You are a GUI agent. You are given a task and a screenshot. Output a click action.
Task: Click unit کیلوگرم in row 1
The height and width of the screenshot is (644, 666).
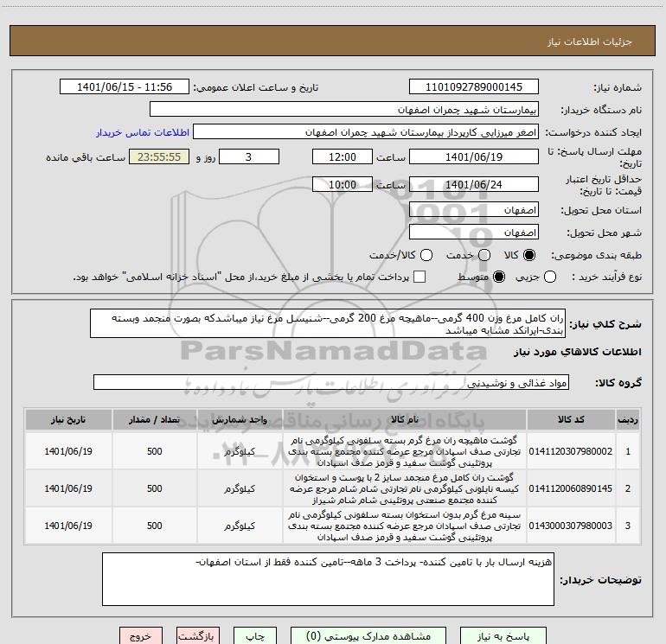(240, 451)
